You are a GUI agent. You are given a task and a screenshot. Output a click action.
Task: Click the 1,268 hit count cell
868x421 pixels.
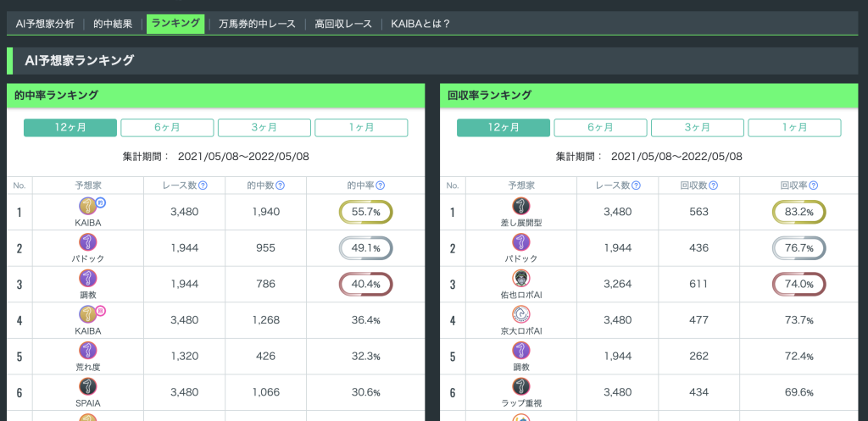(x=264, y=319)
